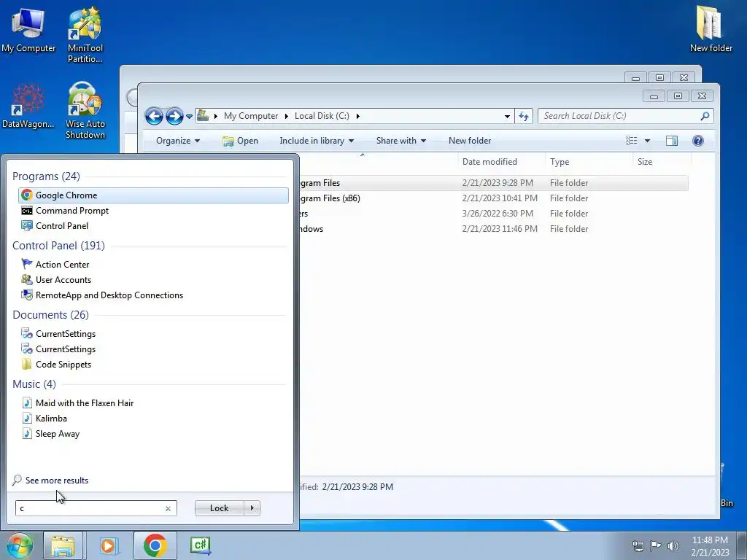Go forward in Explorer navigation
This screenshot has width=747, height=560.
(x=174, y=116)
